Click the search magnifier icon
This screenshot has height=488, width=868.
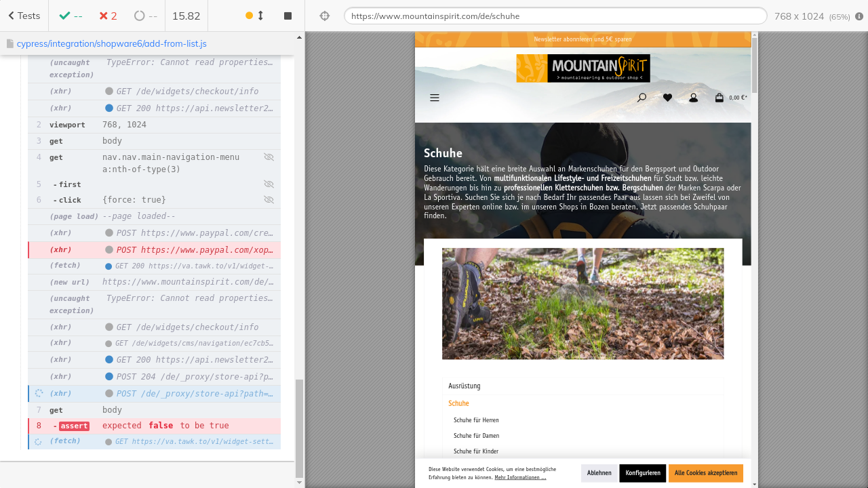click(x=642, y=98)
